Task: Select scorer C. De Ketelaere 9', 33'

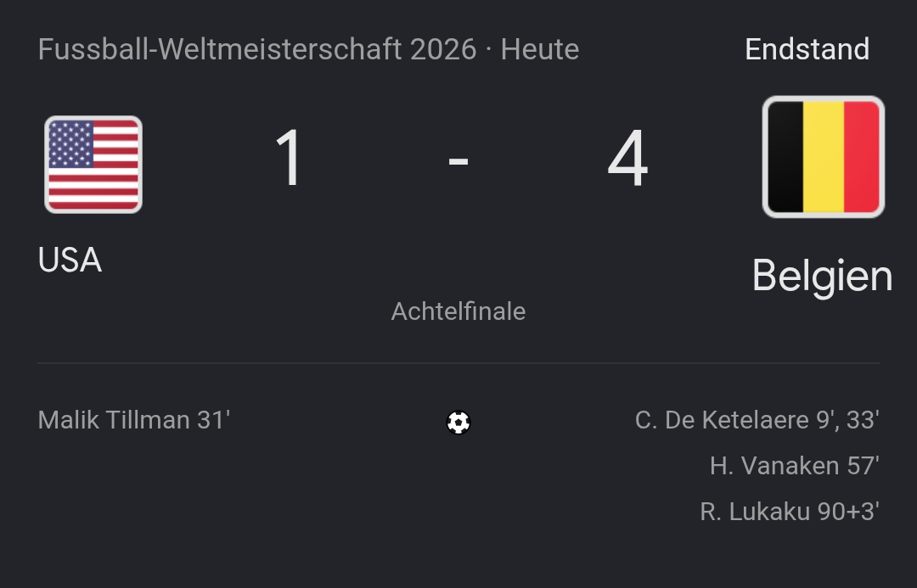Action: (757, 420)
